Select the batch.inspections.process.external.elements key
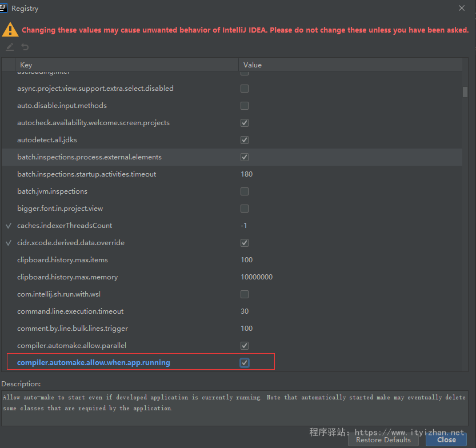 point(89,157)
